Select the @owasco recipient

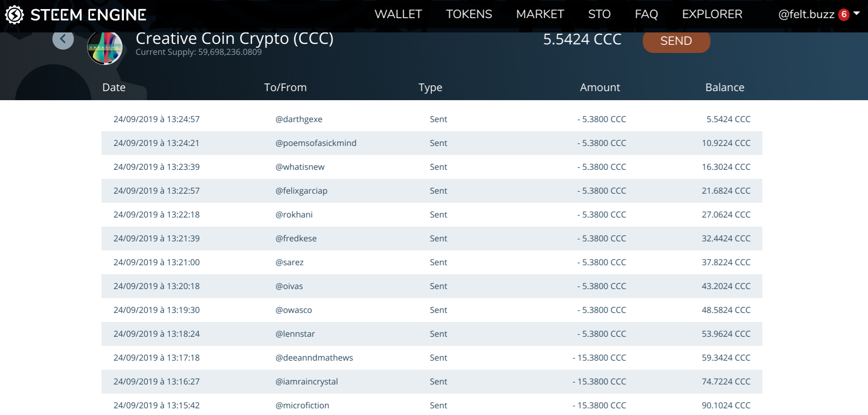(294, 310)
